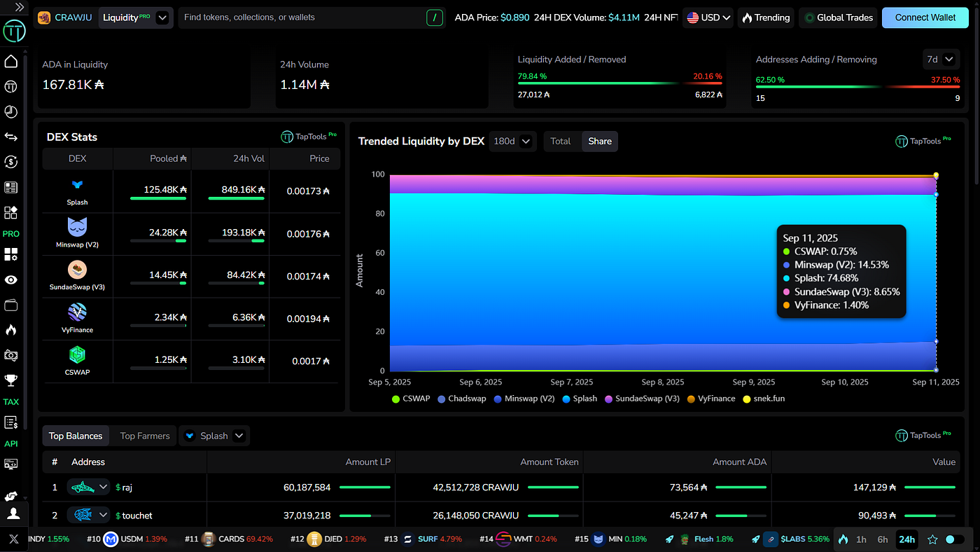The width and height of the screenshot is (980, 552).
Task: Open touchet address handle link
Action: (x=134, y=516)
